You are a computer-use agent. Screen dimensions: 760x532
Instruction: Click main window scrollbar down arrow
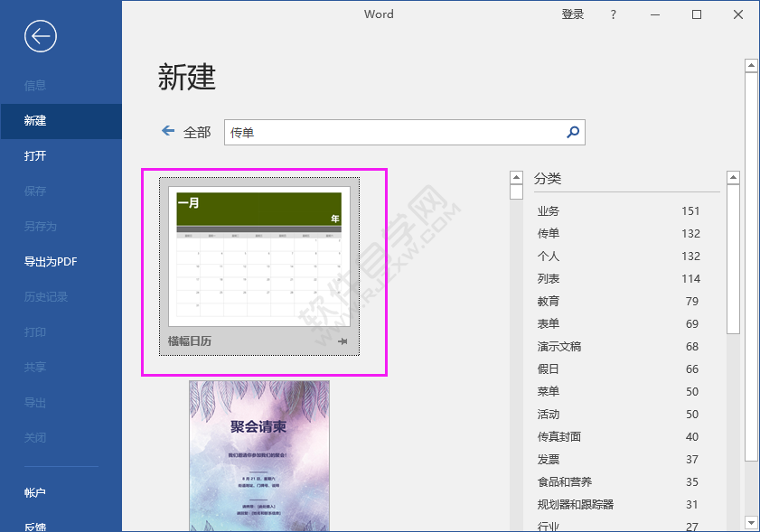[751, 523]
